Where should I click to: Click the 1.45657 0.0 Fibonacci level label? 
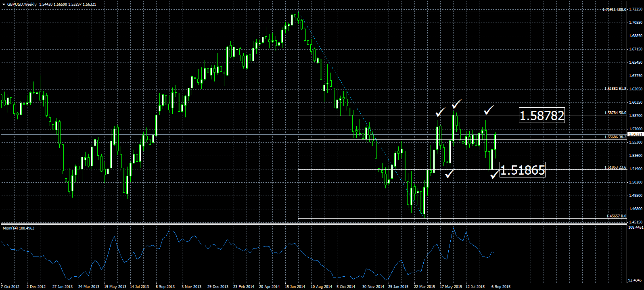616,216
